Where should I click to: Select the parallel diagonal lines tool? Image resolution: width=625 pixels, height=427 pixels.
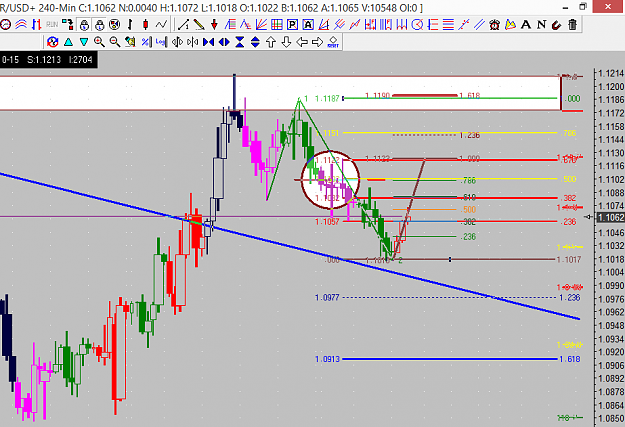(479, 25)
